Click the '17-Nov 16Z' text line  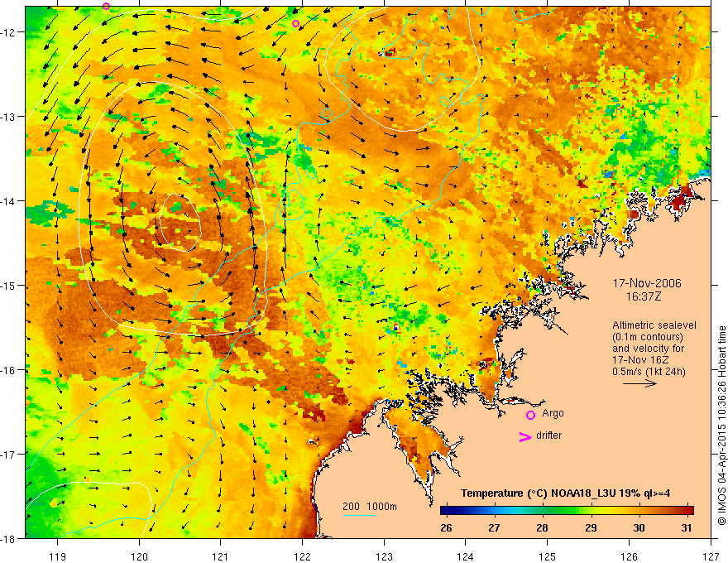(642, 360)
